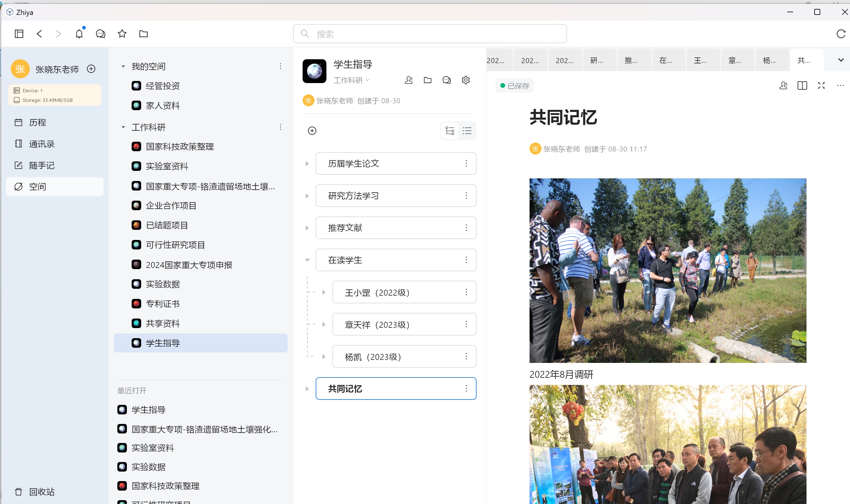Screen dimensions: 850x504
Task: Open 历程 in the left sidebar
Action: (37, 122)
